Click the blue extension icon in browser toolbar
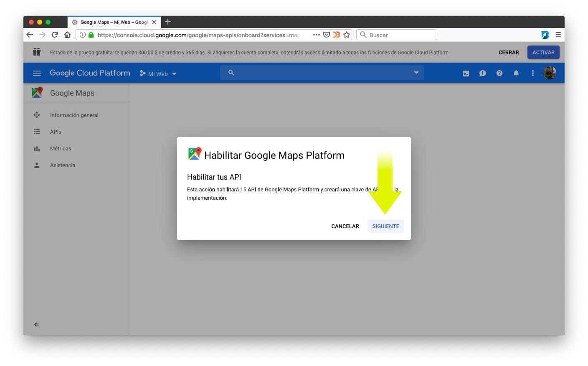This screenshot has height=366, width=588. click(x=545, y=35)
